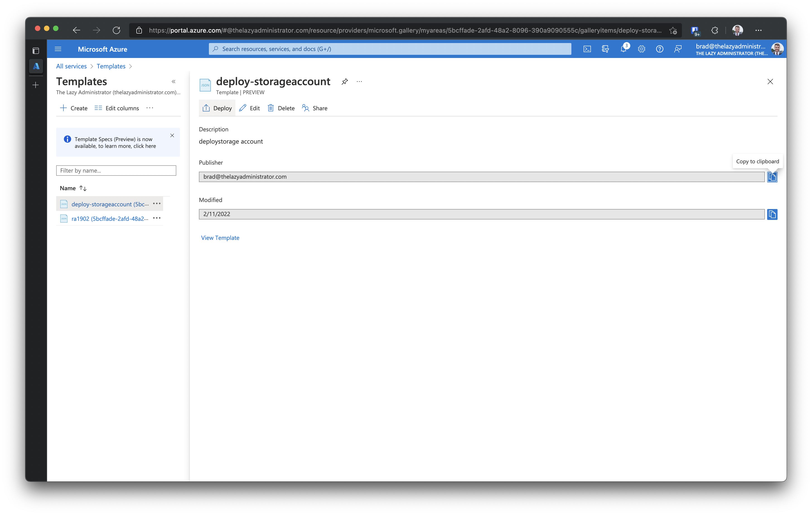Open browser extensions puzzle icon
The width and height of the screenshot is (812, 515).
click(715, 30)
